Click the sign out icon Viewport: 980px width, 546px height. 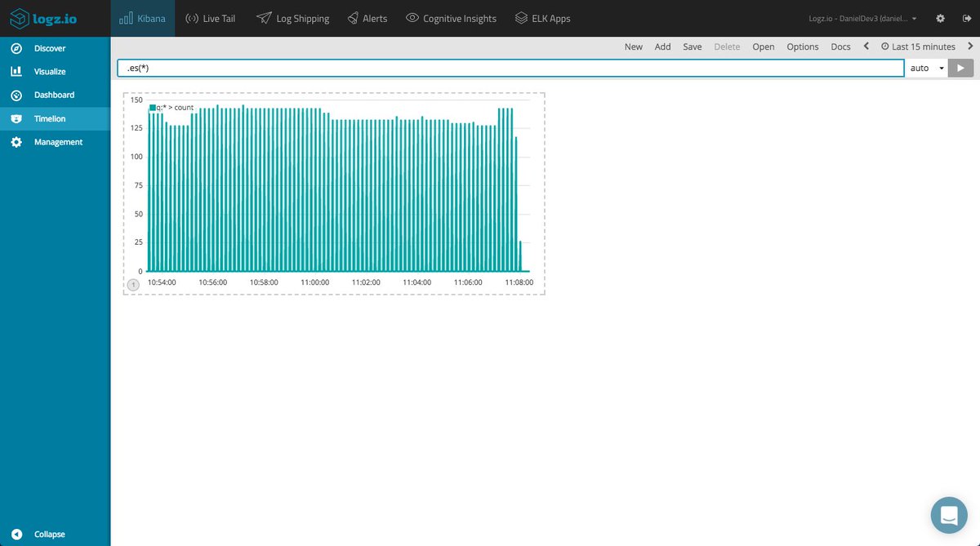click(967, 18)
